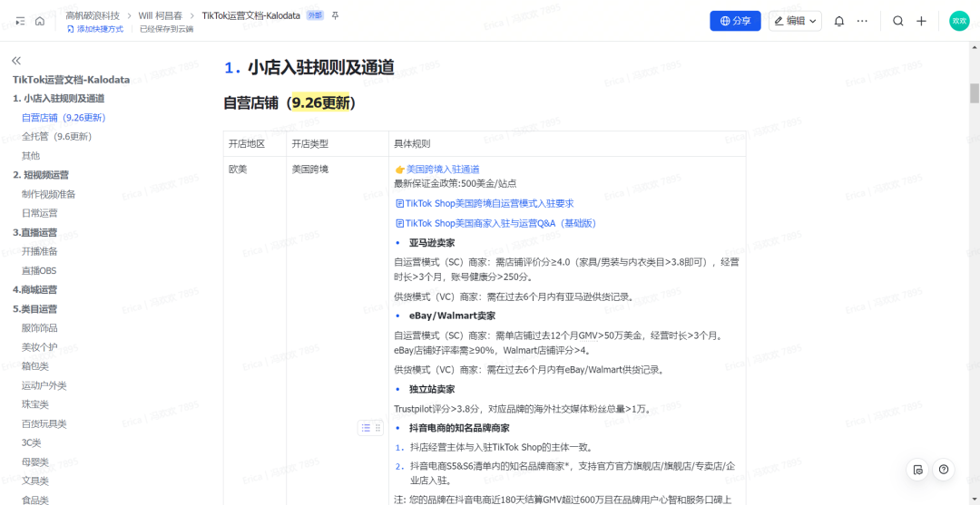Click the 亚马逊卖家 bullet heading

432,243
